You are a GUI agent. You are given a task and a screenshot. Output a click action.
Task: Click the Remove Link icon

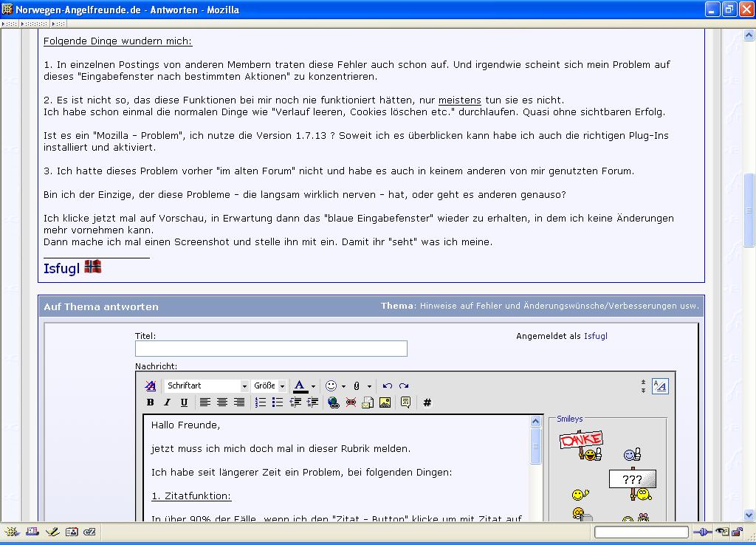[x=351, y=402]
